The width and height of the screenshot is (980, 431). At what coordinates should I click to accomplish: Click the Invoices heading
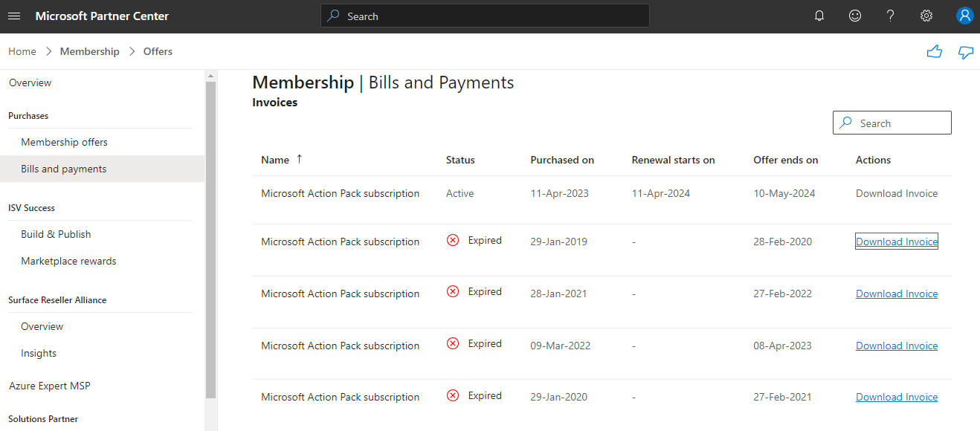(x=275, y=103)
